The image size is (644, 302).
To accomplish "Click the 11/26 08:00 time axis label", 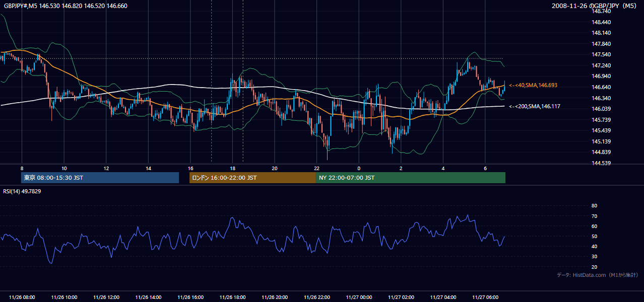I will (22, 297).
